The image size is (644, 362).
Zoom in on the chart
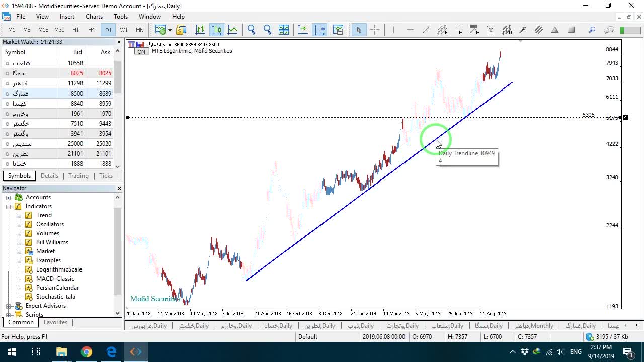(x=251, y=30)
